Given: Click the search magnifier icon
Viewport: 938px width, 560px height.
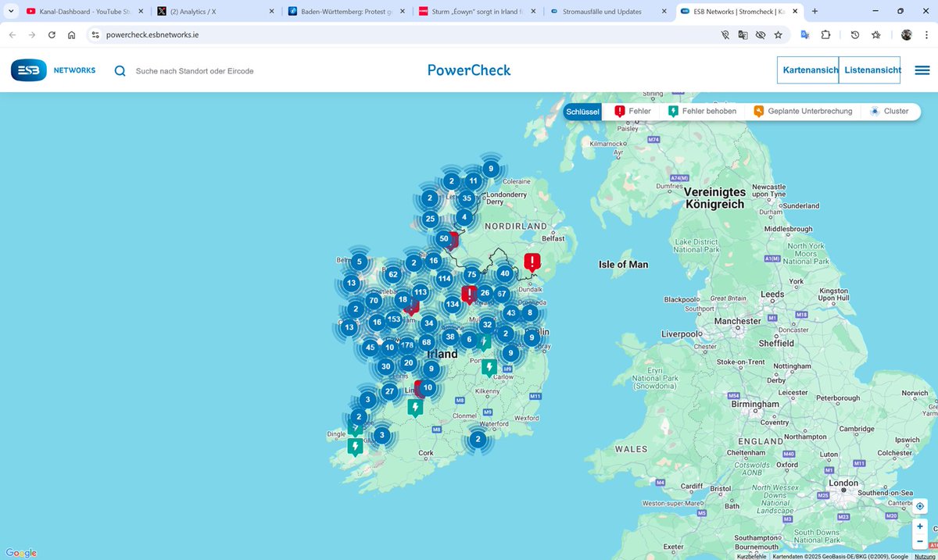Looking at the screenshot, I should (120, 70).
